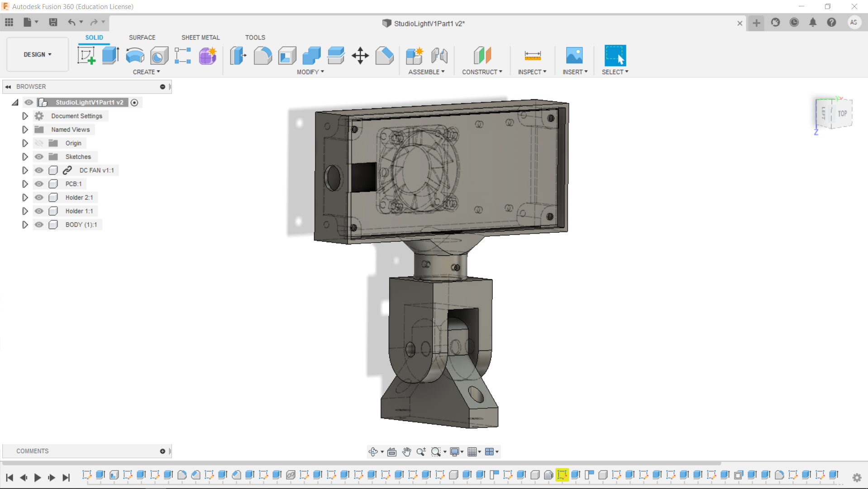Hide the Sketches folder

point(39,157)
